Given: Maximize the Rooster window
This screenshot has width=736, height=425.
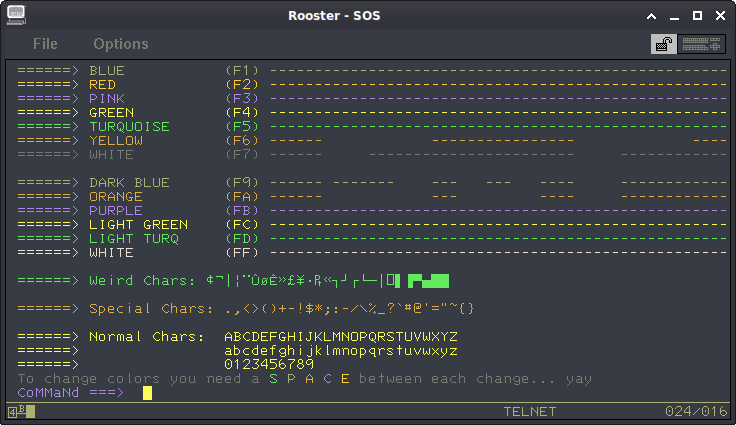Looking at the screenshot, I should [698, 15].
